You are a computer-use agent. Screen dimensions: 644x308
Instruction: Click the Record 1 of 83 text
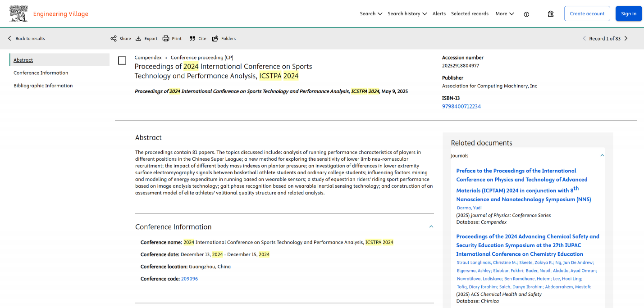point(605,39)
